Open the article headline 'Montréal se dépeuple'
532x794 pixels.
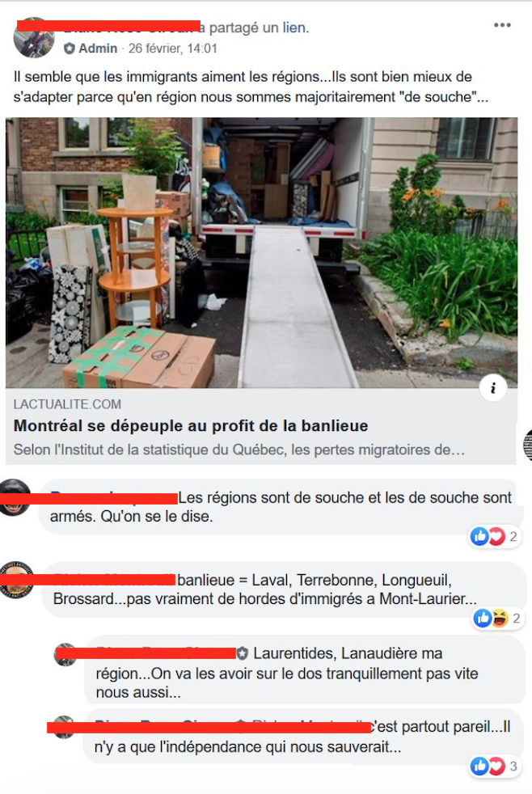[190, 426]
